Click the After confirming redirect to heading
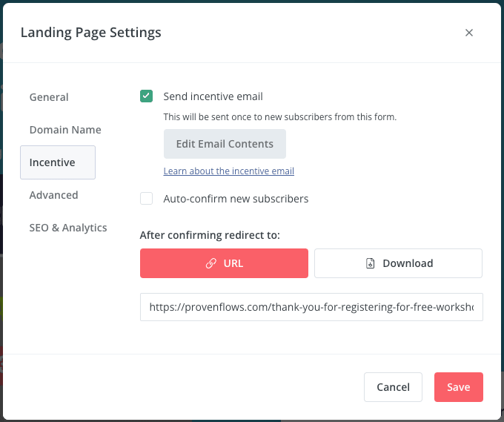 click(x=210, y=235)
